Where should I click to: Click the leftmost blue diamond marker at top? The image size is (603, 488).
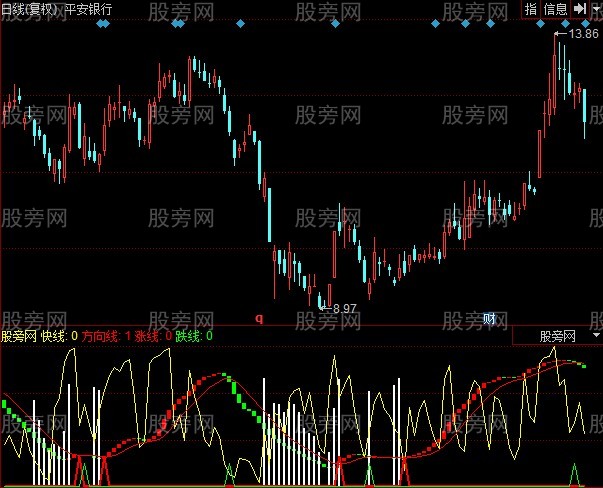point(100,23)
